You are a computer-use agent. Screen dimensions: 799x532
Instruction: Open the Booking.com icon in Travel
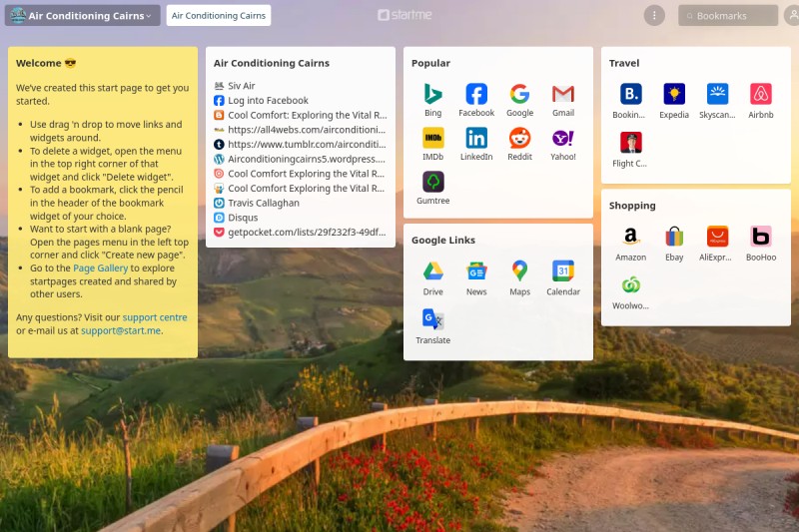point(631,94)
